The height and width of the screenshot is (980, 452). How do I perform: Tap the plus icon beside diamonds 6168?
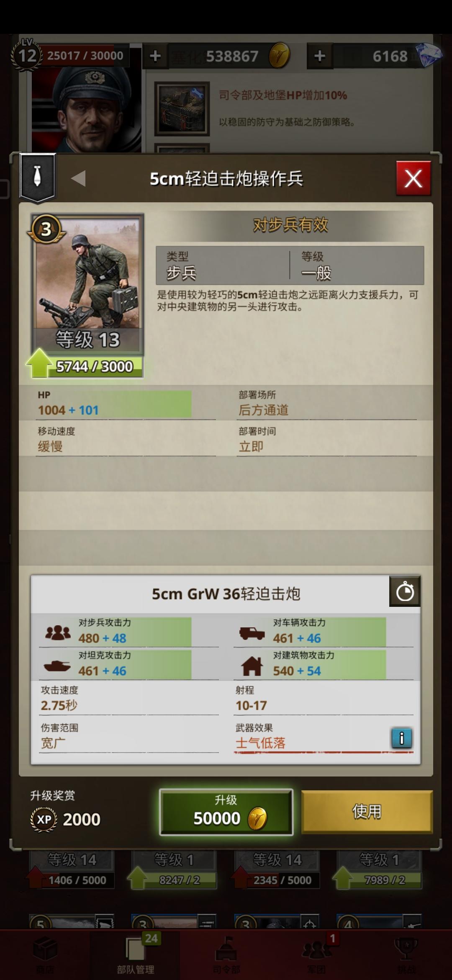point(320,56)
